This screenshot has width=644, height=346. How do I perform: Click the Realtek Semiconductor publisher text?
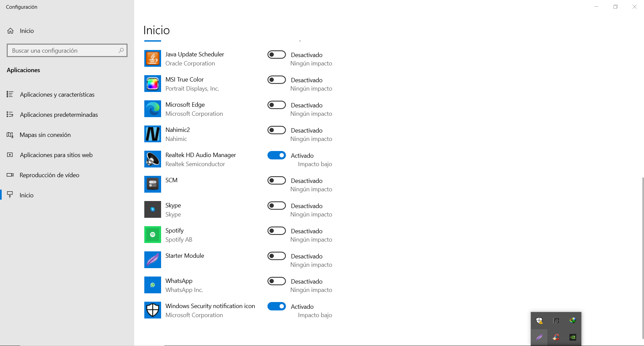point(195,164)
